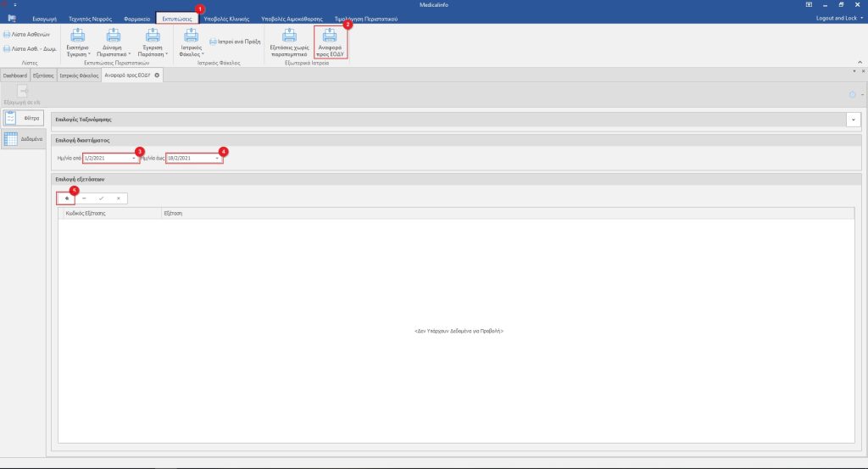Screen dimensions: 868x469
Task: Open Εξετάσεις χωρίς παραπεμπτικό report
Action: click(288, 39)
